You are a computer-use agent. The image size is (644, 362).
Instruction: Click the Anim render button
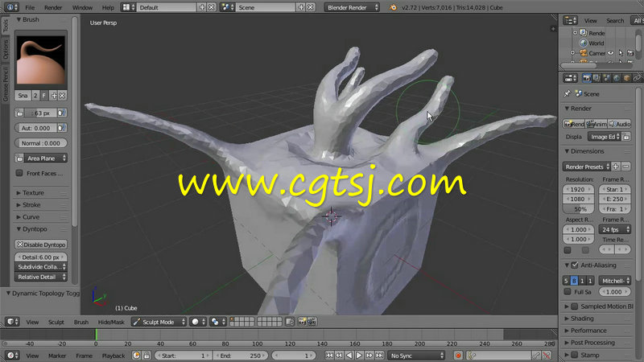[597, 124]
